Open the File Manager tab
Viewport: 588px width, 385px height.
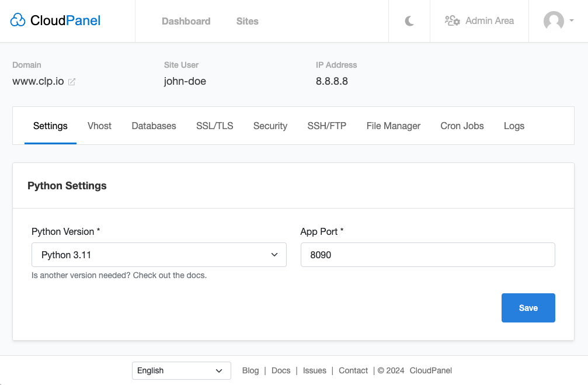(393, 126)
